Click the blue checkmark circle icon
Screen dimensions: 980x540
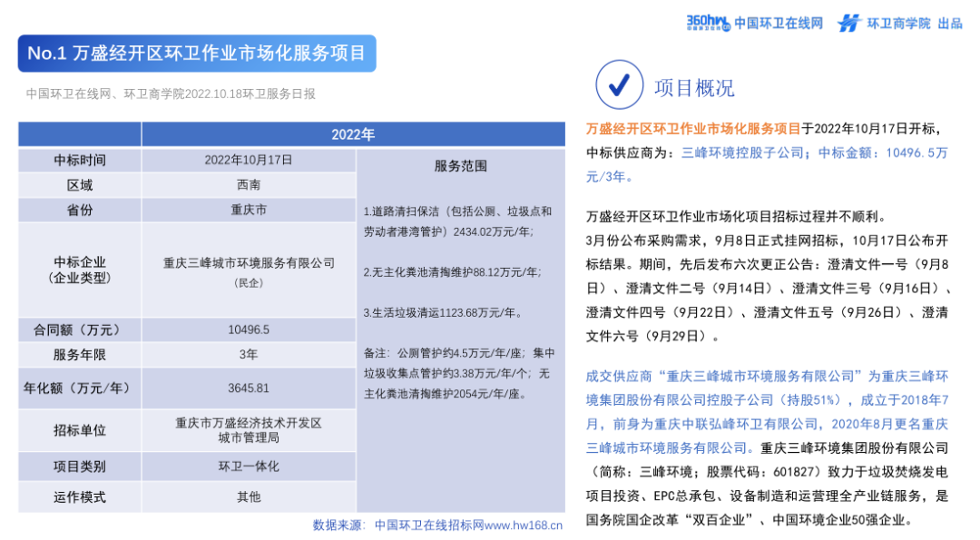pos(619,84)
